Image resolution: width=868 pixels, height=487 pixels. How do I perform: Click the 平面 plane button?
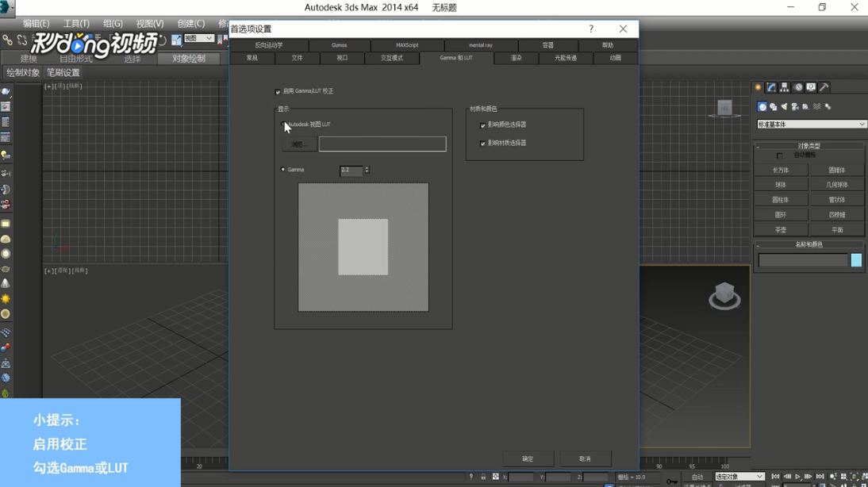coord(836,230)
